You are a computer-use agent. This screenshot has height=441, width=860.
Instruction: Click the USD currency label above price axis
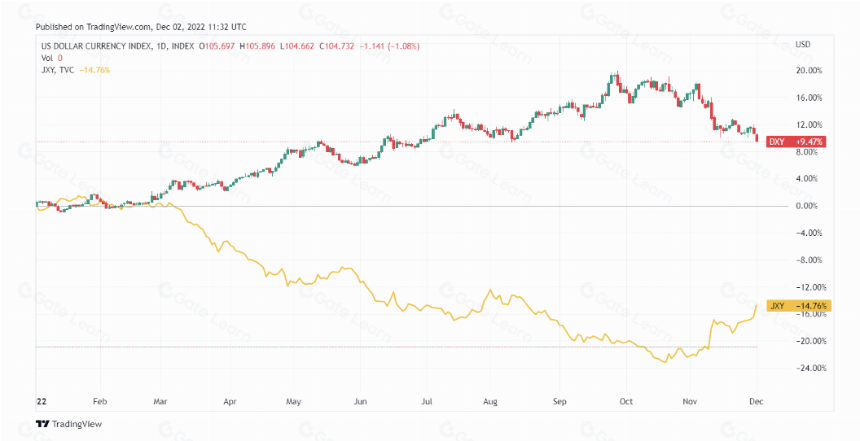[x=802, y=44]
